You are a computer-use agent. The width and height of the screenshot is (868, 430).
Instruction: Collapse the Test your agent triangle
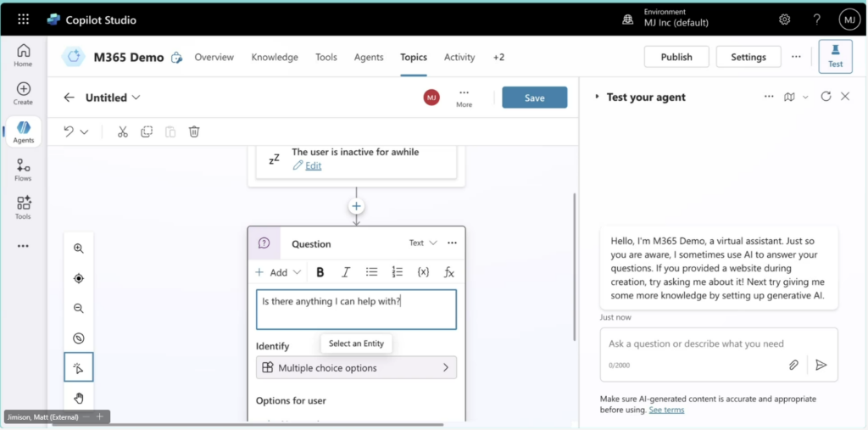tap(597, 97)
